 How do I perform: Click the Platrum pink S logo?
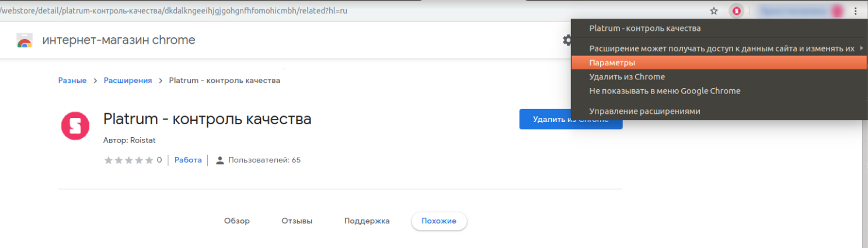pyautogui.click(x=75, y=125)
